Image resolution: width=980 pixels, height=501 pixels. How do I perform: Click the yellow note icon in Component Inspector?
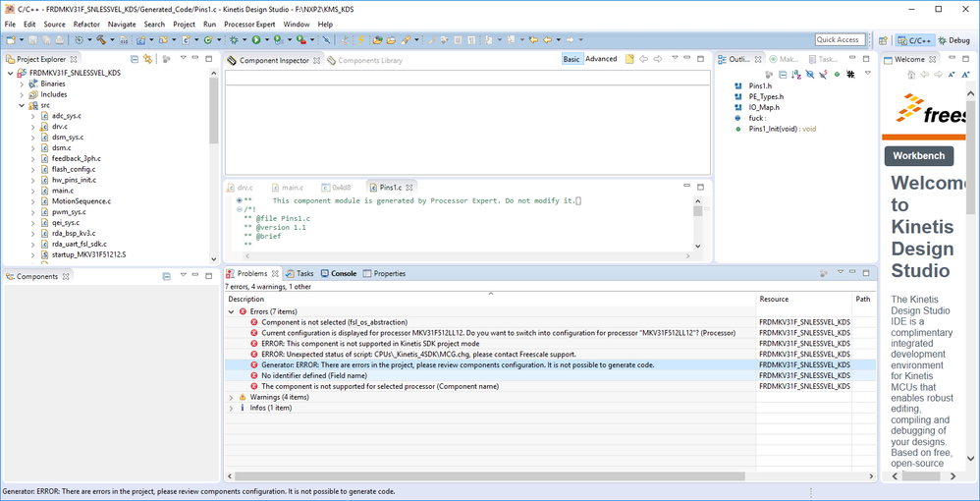(629, 59)
